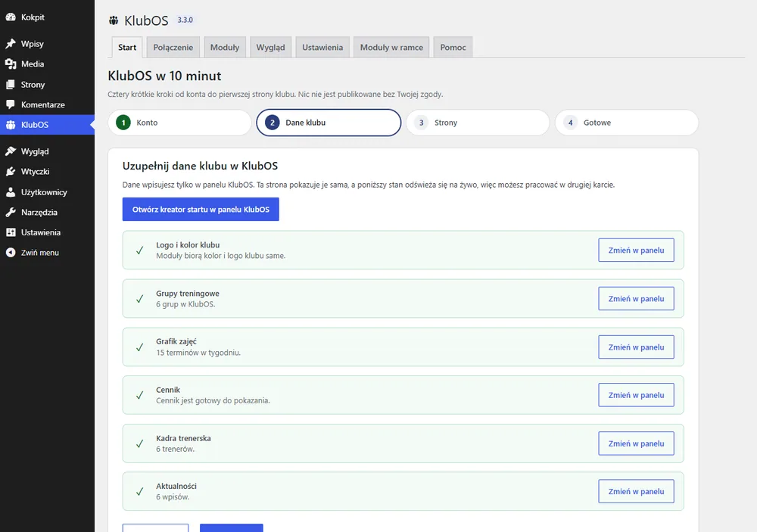Click the KlubOS icon in sidebar menu
The width and height of the screenshot is (757, 532).
click(x=11, y=125)
